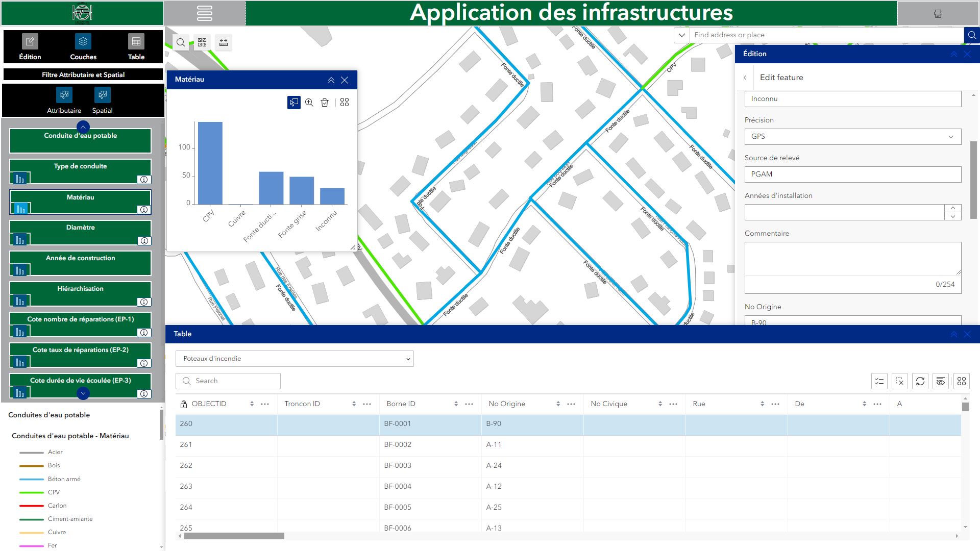Viewport: 980px width, 551px height.
Task: Refresh the table data
Action: pyautogui.click(x=920, y=381)
